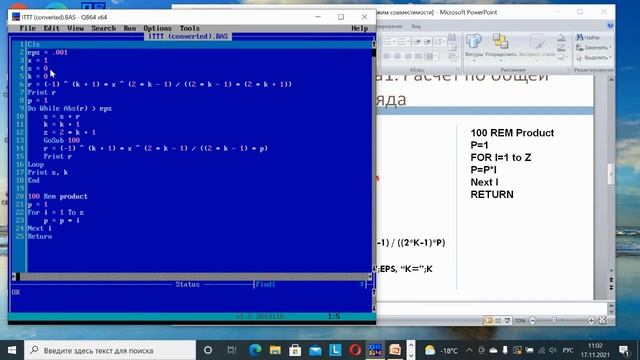Click the 70% zoom level in PowerPoint
This screenshot has width=640, height=360.
520,321
